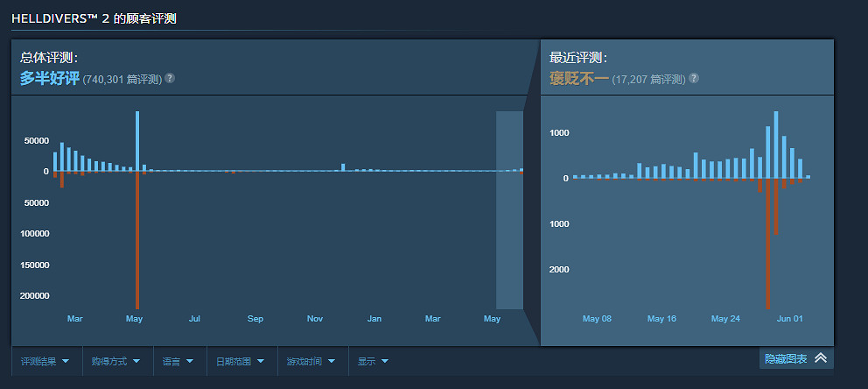Expand the 购得方式 filter menu
868x389 pixels.
(116, 361)
